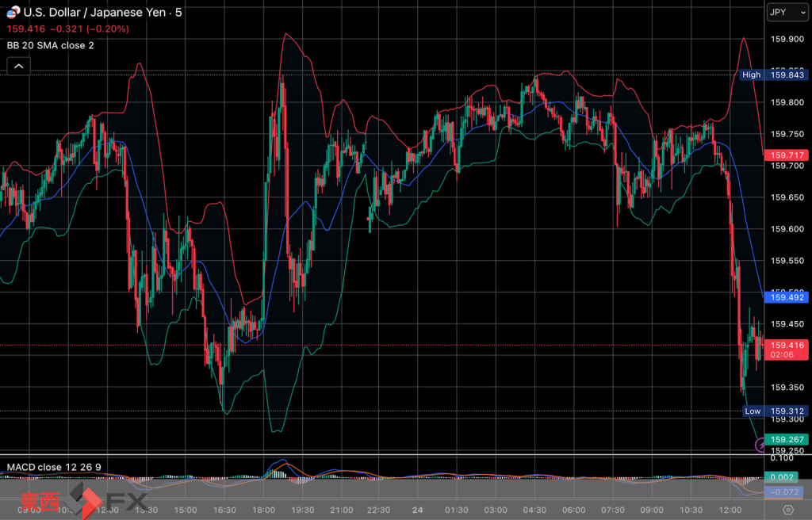This screenshot has height=520, width=812.
Task: Click the MACD value -0.072 label
Action: click(x=787, y=492)
